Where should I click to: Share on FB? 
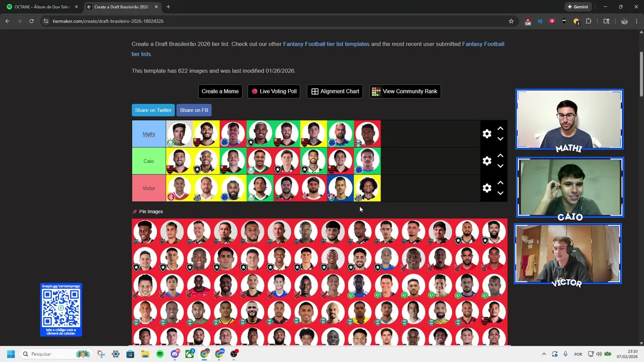pos(194,110)
